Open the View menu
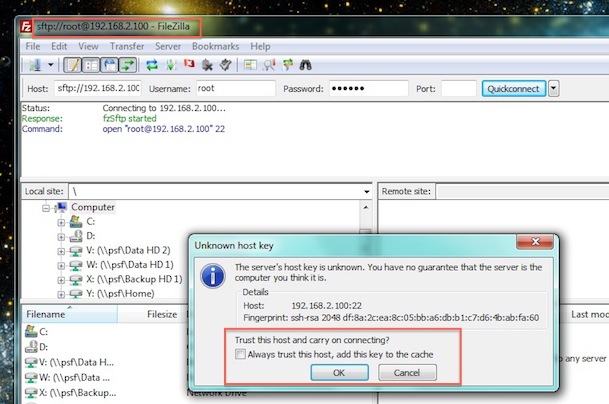The width and height of the screenshot is (609, 404). (88, 46)
